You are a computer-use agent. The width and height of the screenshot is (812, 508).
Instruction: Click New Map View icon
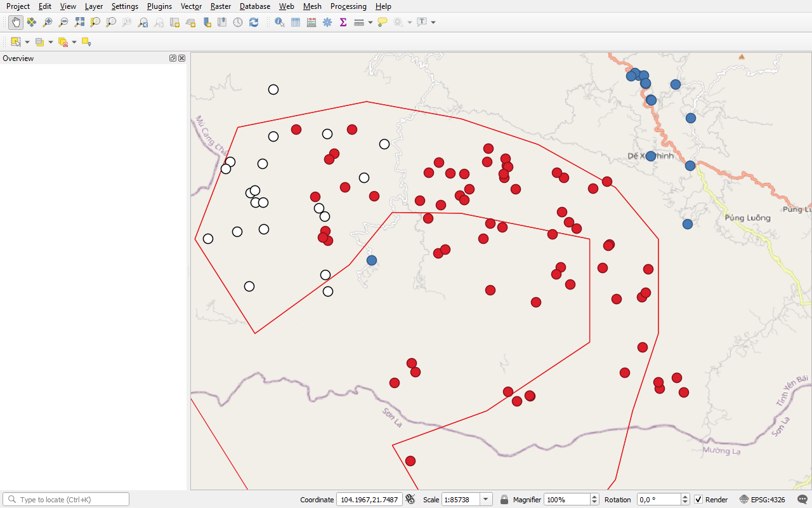[174, 22]
